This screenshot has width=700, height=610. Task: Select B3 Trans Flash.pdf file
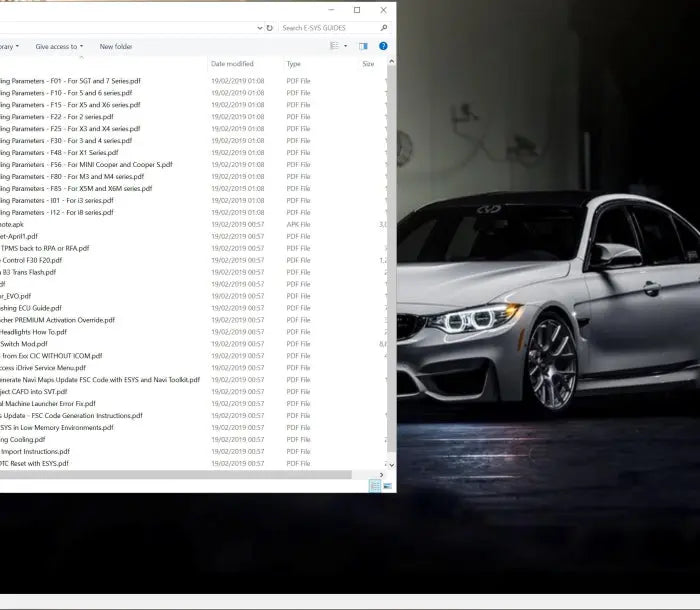pyautogui.click(x=28, y=272)
